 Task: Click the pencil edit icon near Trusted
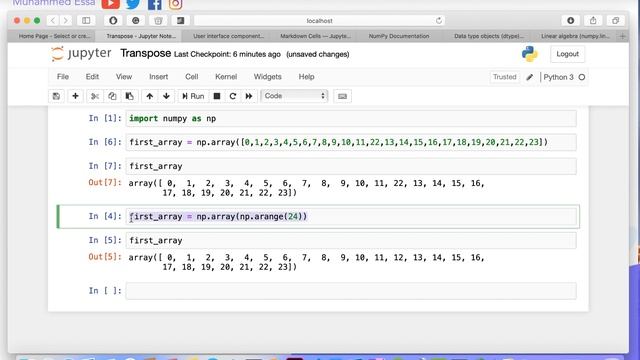click(530, 77)
